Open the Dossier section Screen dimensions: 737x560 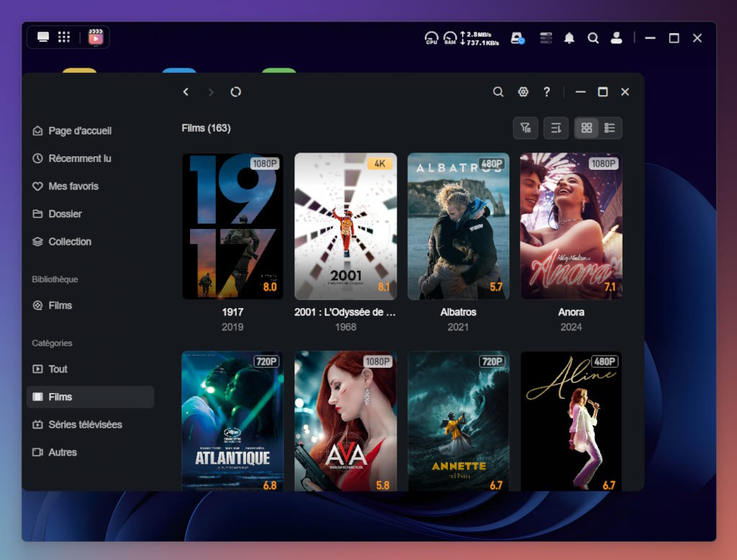tap(57, 214)
